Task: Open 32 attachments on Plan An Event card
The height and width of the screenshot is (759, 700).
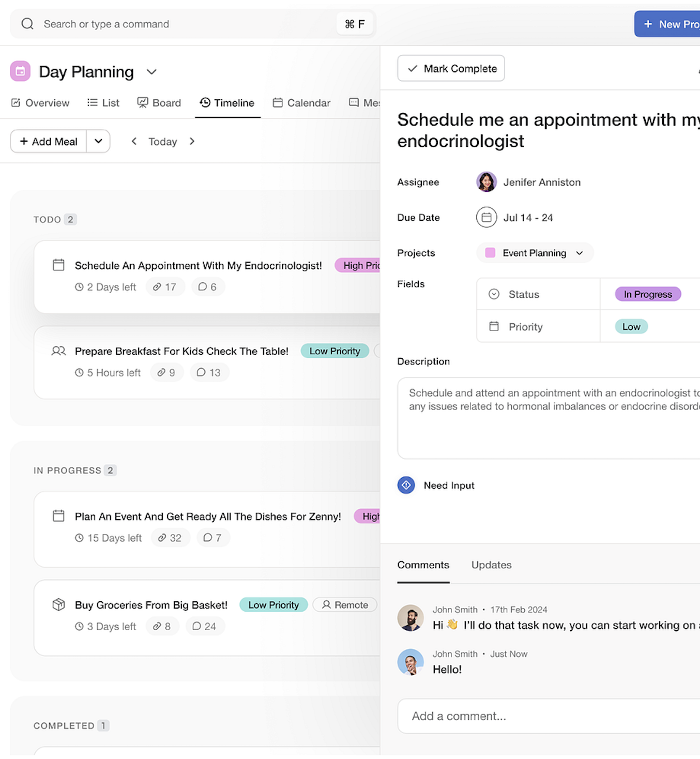Action: click(x=170, y=538)
